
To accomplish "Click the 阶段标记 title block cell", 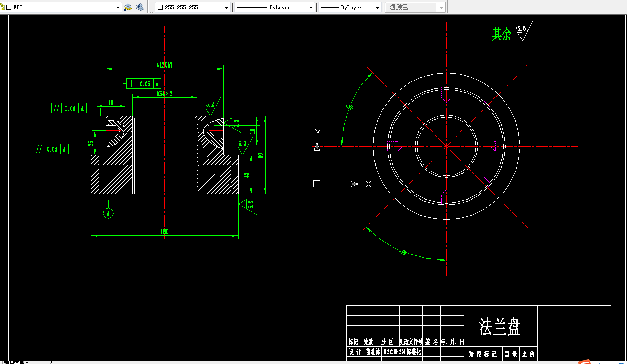I will coord(483,354).
